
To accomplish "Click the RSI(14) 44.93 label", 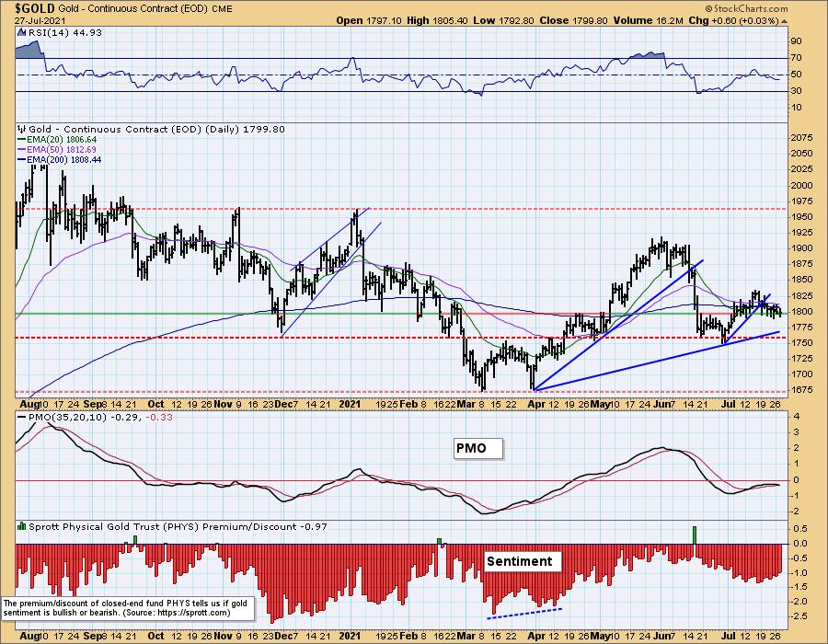I will click(65, 32).
